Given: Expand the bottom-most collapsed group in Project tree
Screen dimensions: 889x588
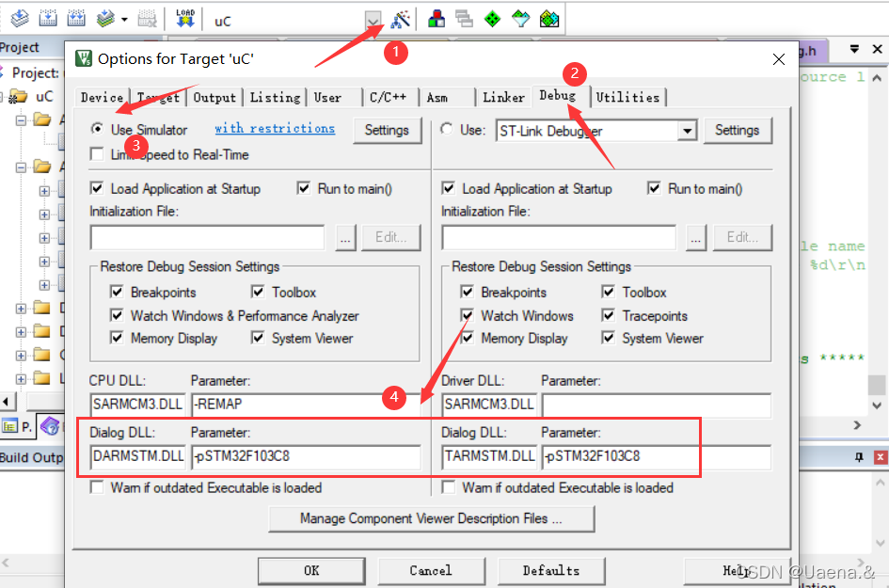Looking at the screenshot, I should click(x=21, y=379).
